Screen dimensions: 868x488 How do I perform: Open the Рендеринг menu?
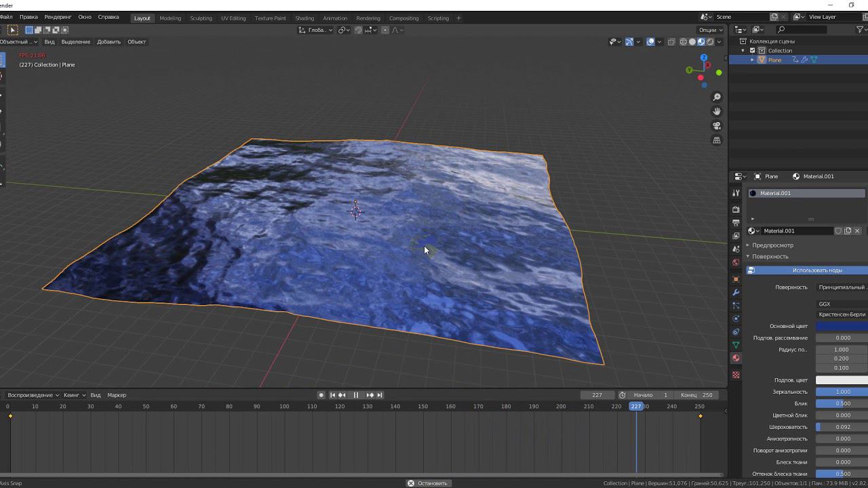click(58, 17)
